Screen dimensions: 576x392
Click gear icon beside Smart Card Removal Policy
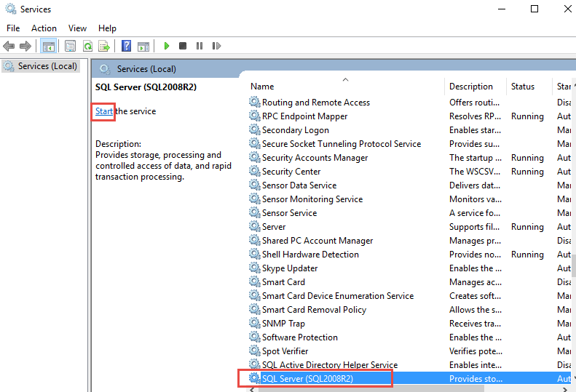click(x=255, y=309)
